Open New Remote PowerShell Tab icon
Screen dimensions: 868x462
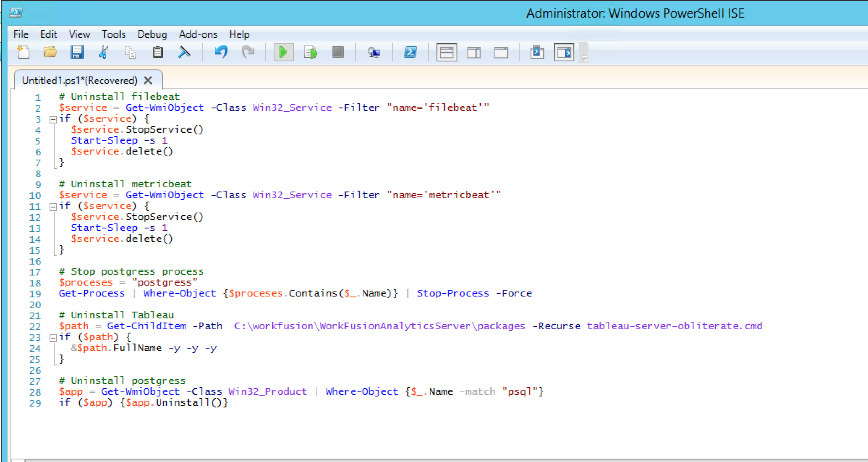(374, 52)
